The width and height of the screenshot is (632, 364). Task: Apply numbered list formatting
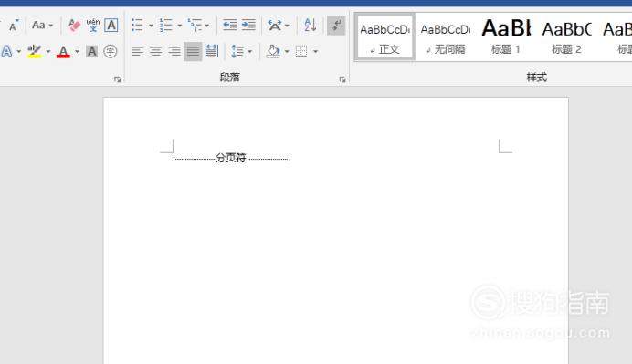coord(165,26)
